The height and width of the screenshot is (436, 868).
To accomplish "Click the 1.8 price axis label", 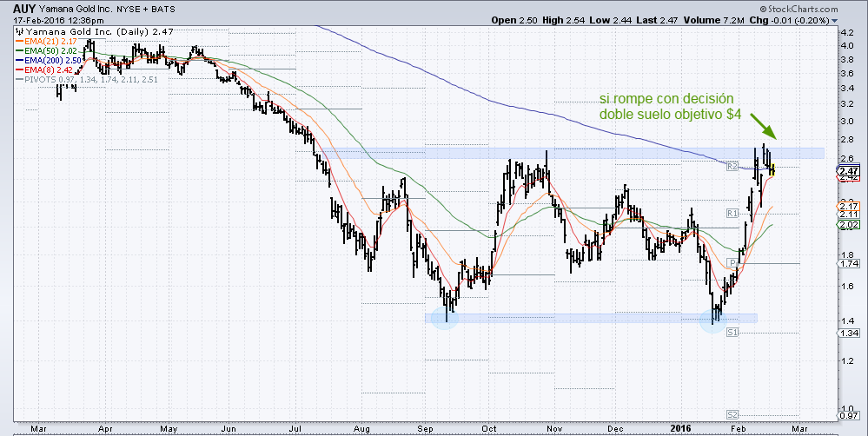I will 847,255.
